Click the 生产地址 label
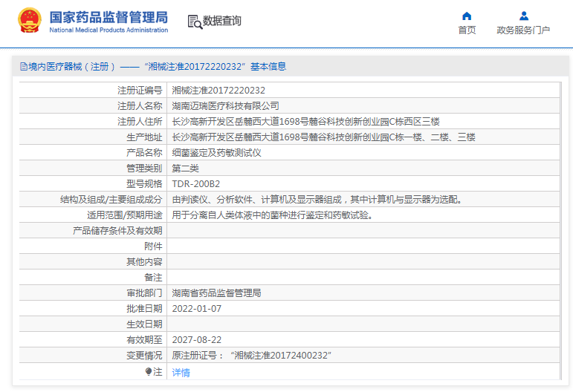 point(144,137)
